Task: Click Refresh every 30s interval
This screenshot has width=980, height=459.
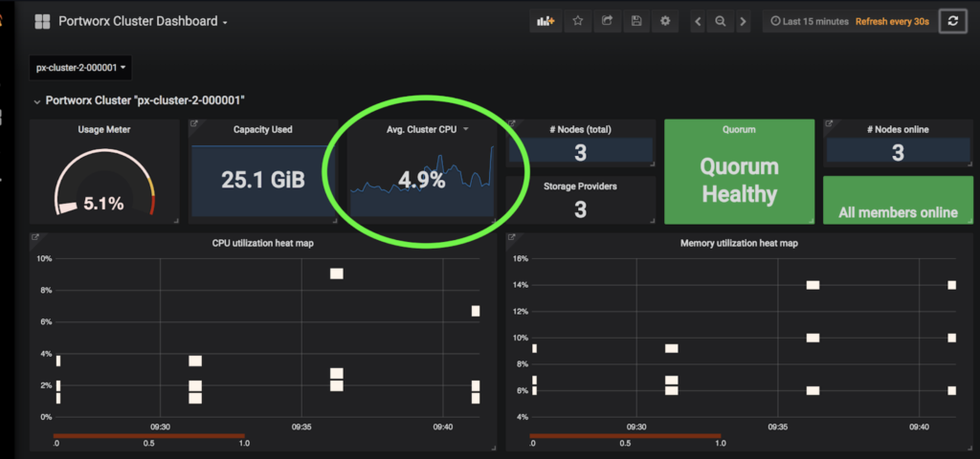Action: [891, 21]
